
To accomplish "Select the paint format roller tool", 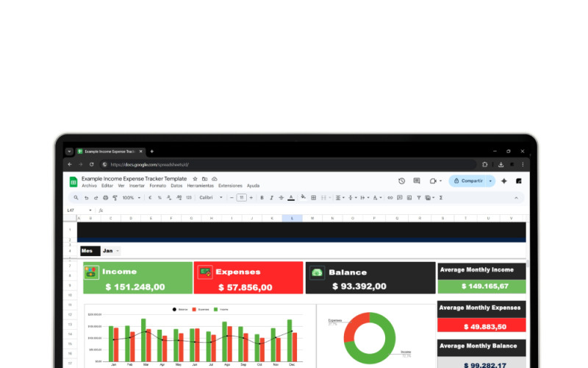I will click(115, 197).
